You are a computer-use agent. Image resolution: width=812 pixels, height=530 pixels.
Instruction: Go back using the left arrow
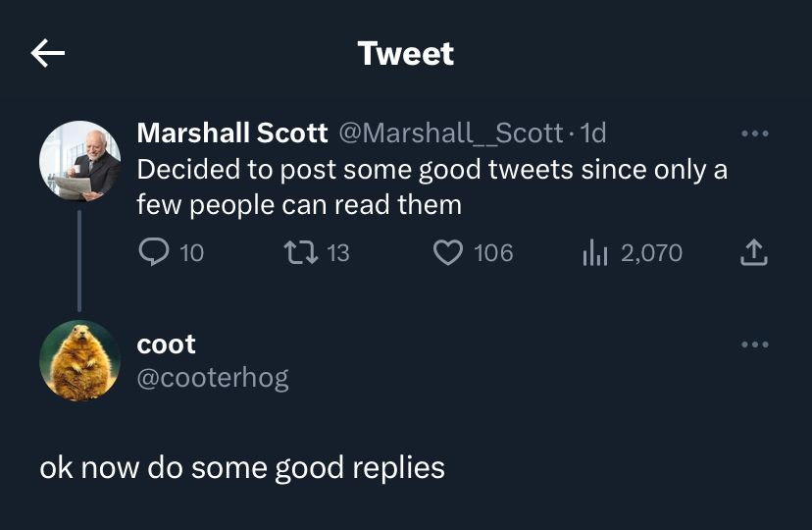tap(47, 53)
